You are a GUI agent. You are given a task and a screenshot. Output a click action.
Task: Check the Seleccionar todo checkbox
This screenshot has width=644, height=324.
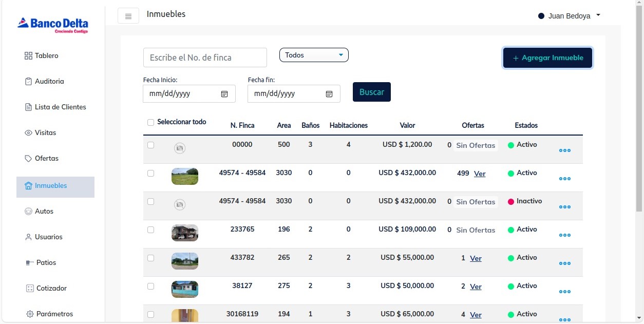pos(150,122)
